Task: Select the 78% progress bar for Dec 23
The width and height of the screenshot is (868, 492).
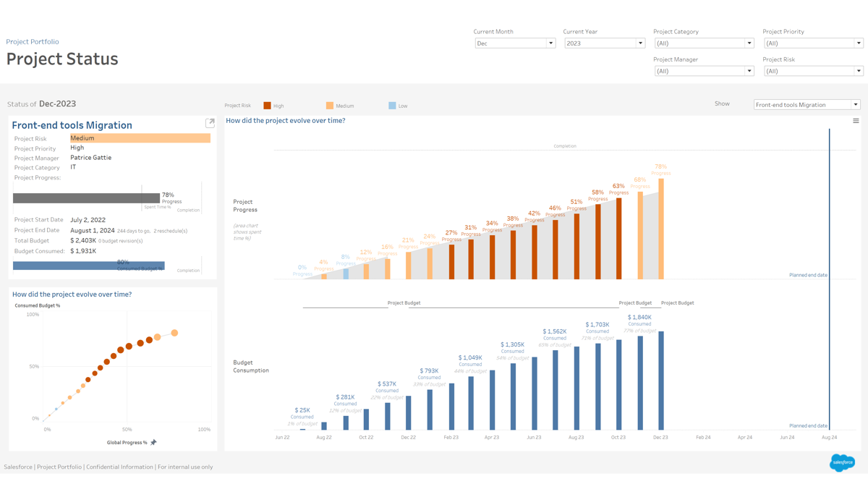Action: (x=661, y=229)
